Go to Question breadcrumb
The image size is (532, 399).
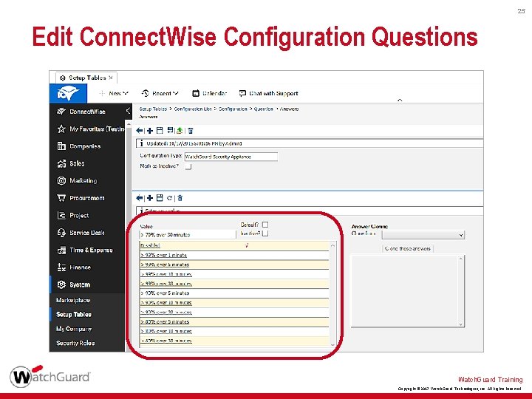(x=263, y=109)
